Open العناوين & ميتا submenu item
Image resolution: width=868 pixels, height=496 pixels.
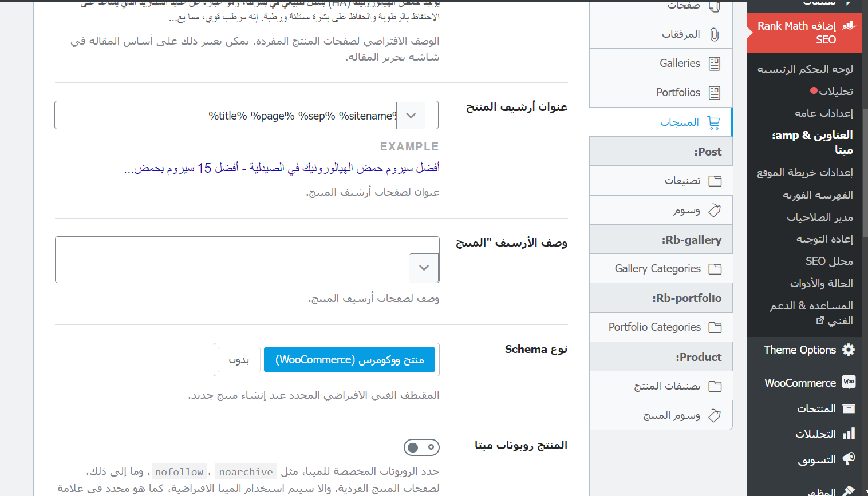tap(812, 142)
